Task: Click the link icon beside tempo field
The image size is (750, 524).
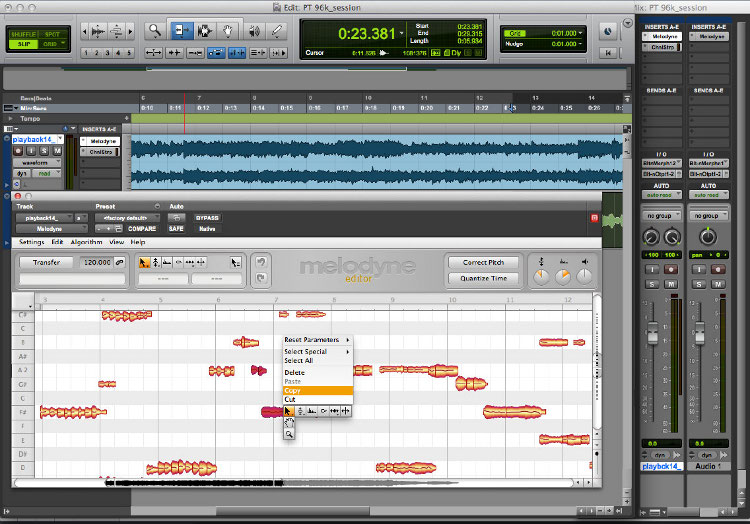Action: [118, 262]
